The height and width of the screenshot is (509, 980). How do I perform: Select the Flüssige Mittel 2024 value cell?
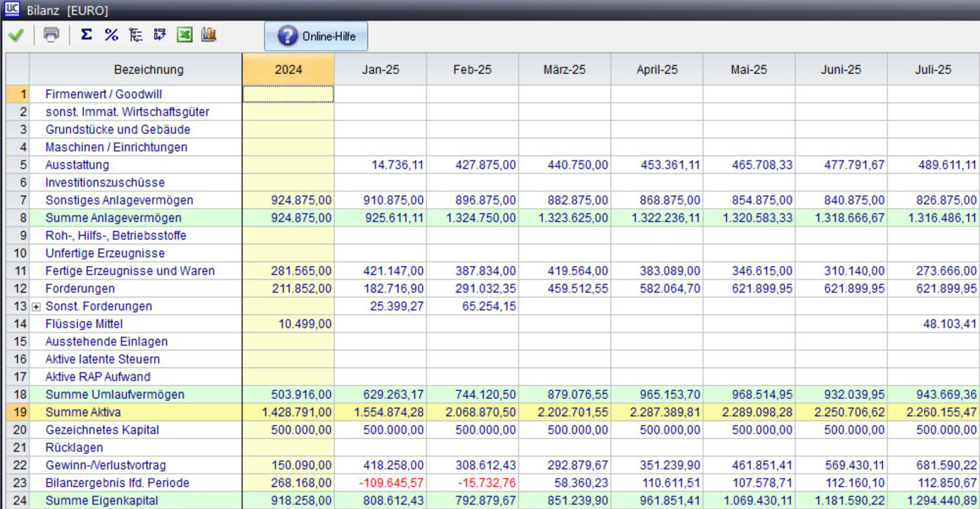point(288,324)
